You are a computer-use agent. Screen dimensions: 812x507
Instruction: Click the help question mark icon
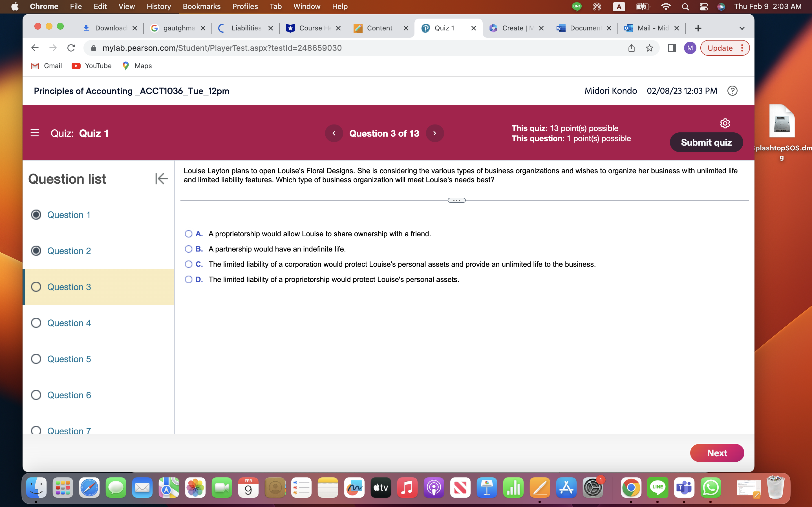click(x=732, y=91)
